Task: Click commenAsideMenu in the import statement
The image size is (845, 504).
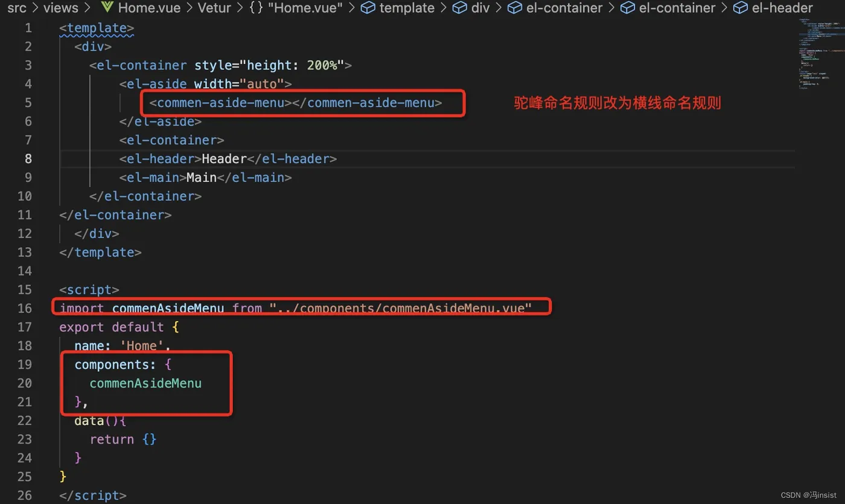Action: point(168,308)
